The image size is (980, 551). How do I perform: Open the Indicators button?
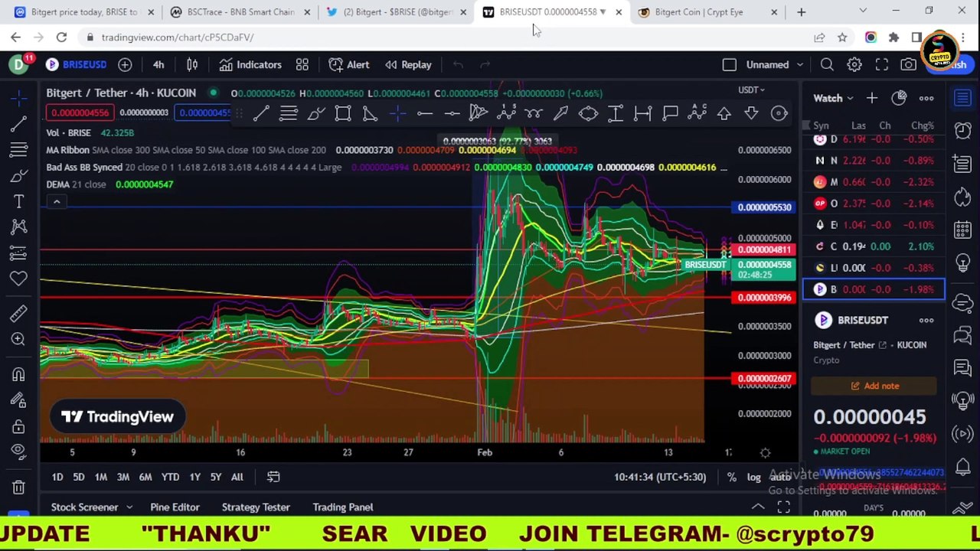pyautogui.click(x=250, y=64)
